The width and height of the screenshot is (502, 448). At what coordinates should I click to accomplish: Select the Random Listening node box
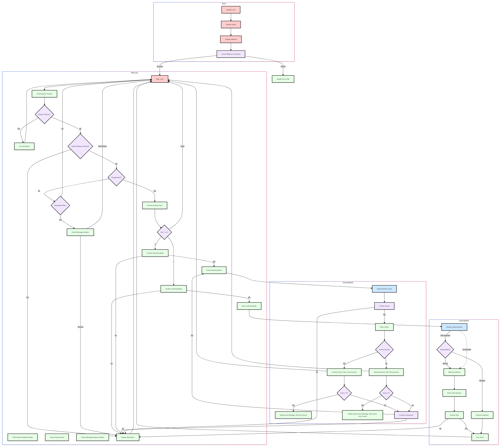pyautogui.click(x=482, y=415)
